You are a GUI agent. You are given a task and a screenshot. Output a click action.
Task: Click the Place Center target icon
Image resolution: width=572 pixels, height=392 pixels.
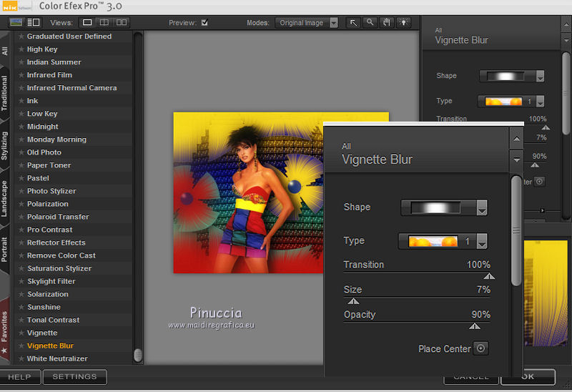tap(480, 349)
